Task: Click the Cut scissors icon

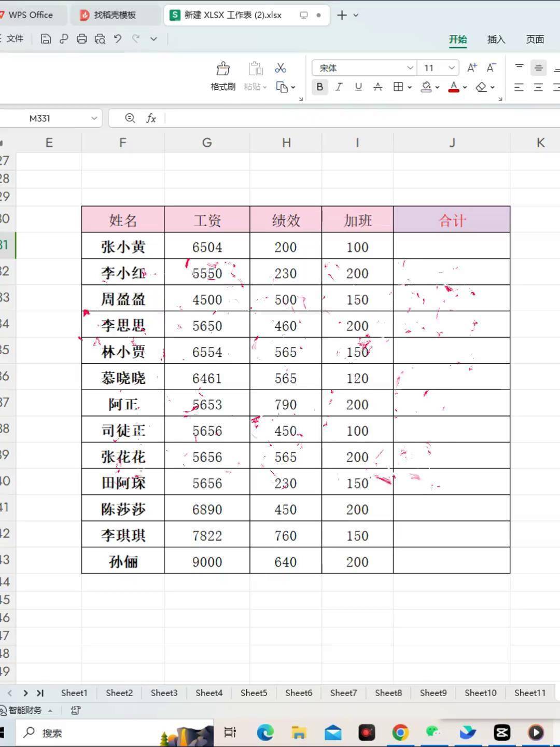Action: (x=281, y=68)
